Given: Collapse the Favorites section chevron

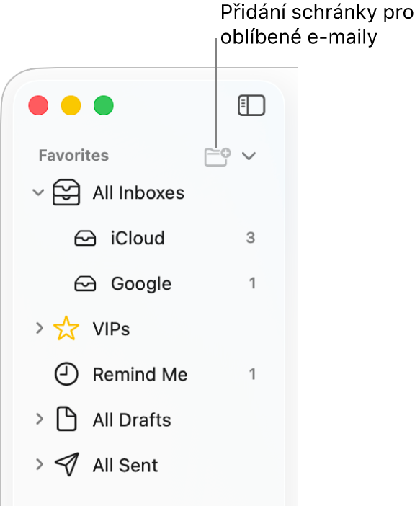Looking at the screenshot, I should point(249,156).
